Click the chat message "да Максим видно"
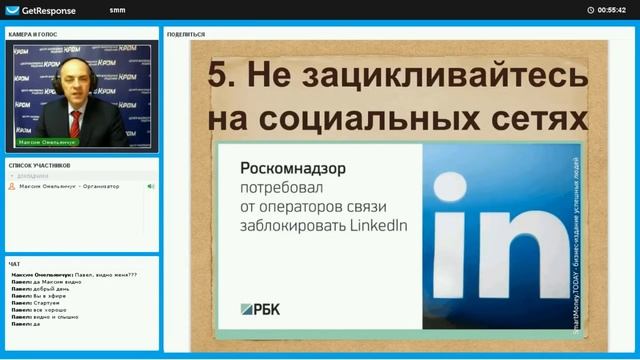This screenshot has width=640, height=360. click(x=57, y=282)
